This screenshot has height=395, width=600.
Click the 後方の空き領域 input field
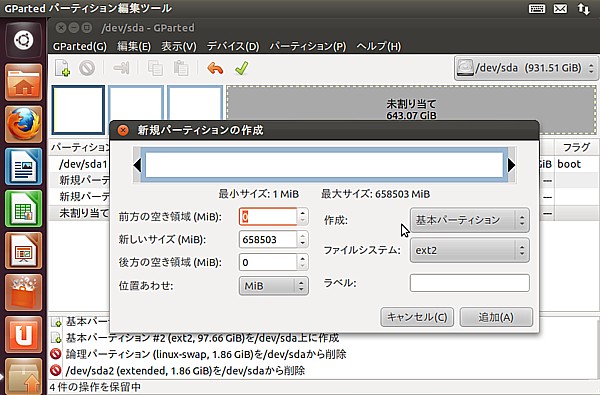coord(268,262)
